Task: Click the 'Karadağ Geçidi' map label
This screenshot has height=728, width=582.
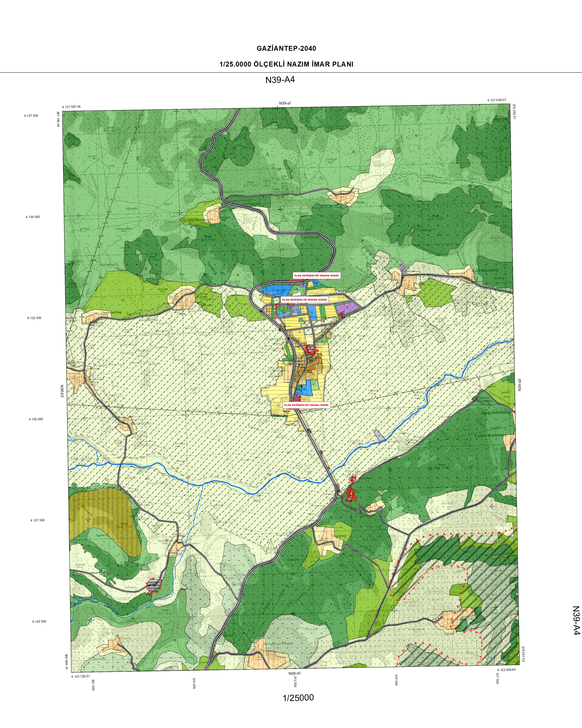Action: (234, 192)
